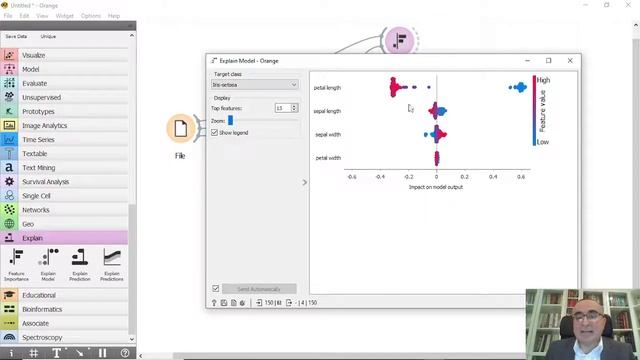Toggle the grid alignment tool
The height and width of the screenshot is (360, 640).
pyautogui.click(x=34, y=353)
